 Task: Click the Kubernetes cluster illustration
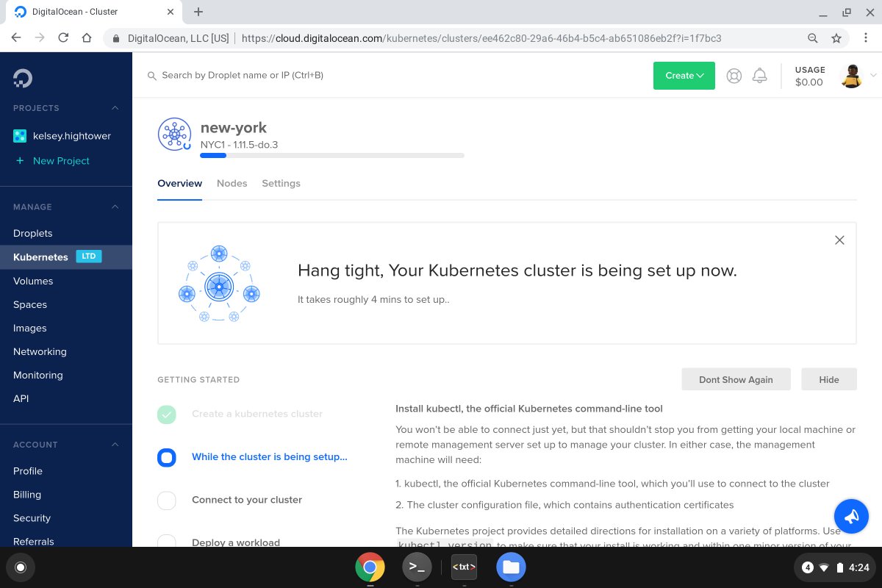[x=218, y=284]
